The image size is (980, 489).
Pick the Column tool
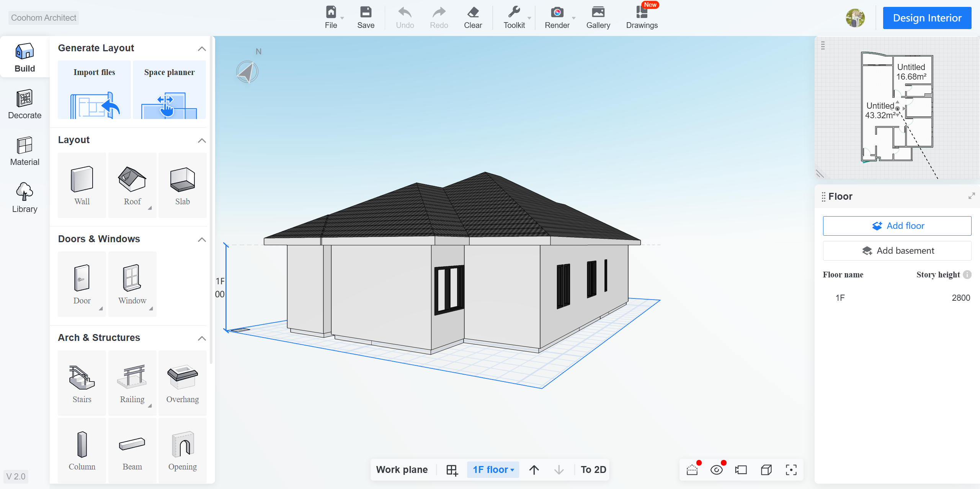click(x=82, y=450)
